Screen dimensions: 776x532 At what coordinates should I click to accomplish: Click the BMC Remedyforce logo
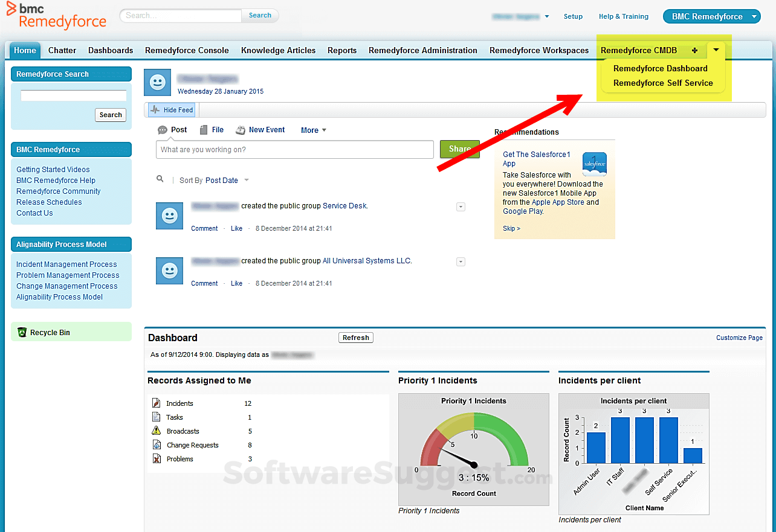pos(56,16)
